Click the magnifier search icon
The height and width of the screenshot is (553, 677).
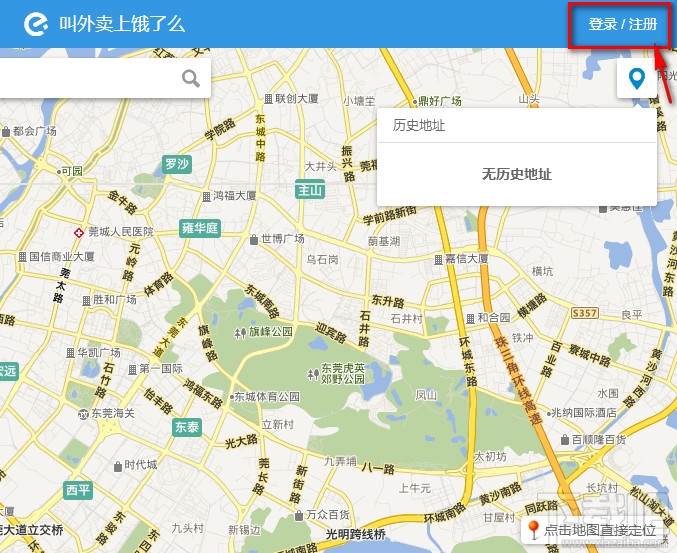(x=190, y=79)
